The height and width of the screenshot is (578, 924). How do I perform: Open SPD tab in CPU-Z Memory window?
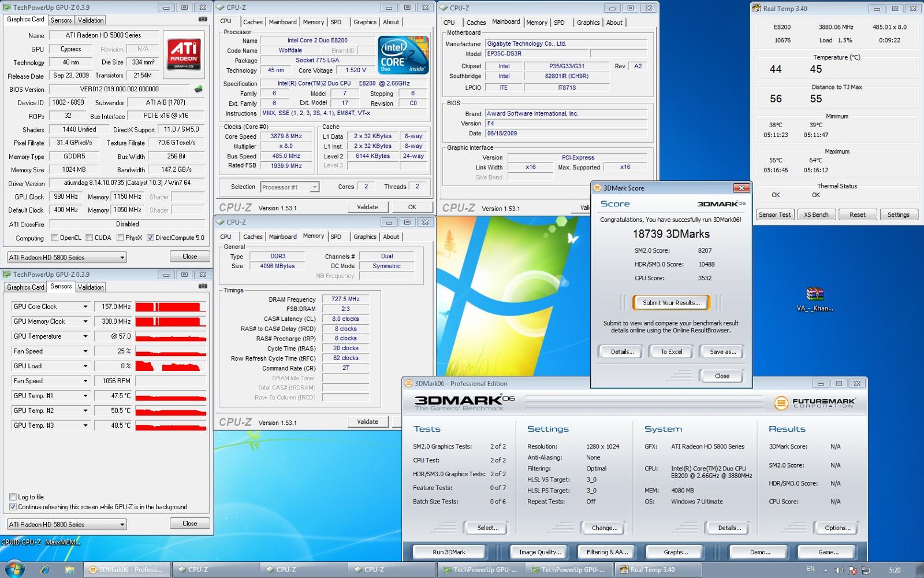(x=336, y=236)
